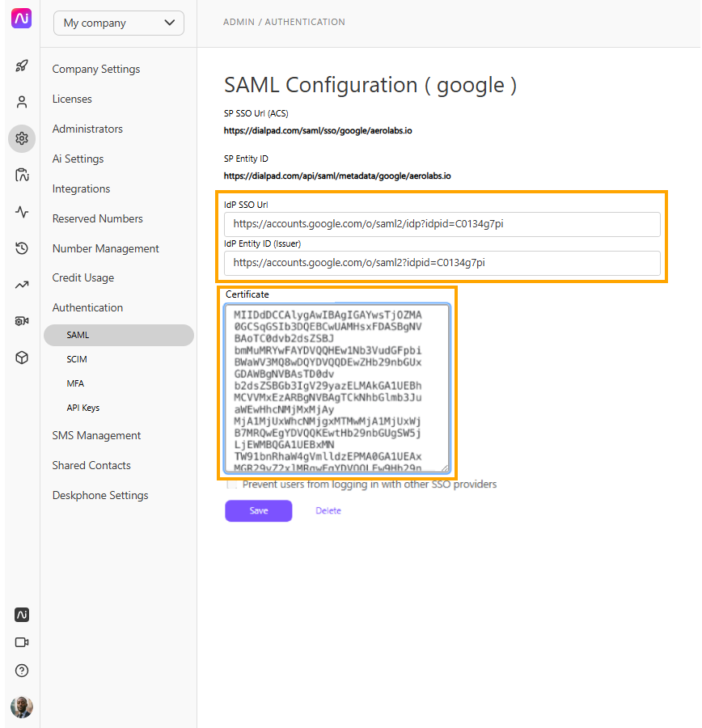Viewport: 702px width, 728px height.
Task: Open the Ai clipboard icon in sidebar
Action: (x=22, y=175)
